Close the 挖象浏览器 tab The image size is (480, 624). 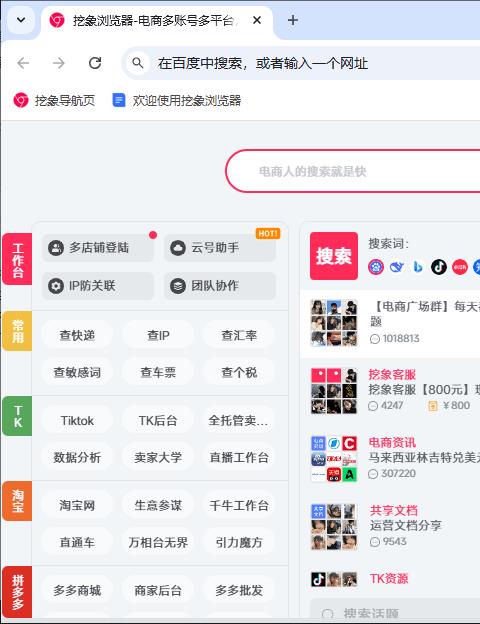pyautogui.click(x=257, y=20)
